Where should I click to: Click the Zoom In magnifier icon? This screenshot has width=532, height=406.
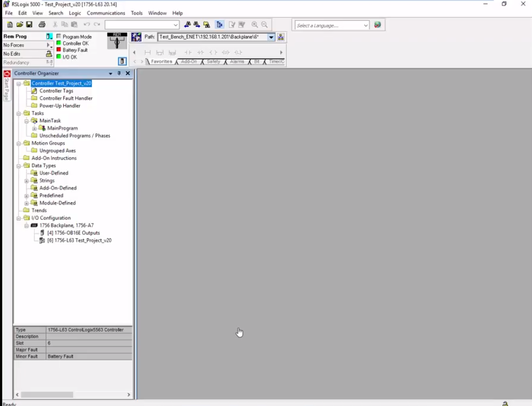click(255, 25)
